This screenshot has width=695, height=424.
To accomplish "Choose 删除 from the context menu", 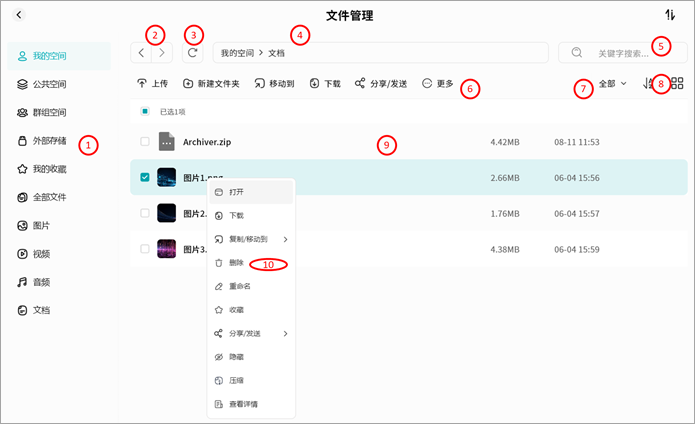I will pos(235,262).
